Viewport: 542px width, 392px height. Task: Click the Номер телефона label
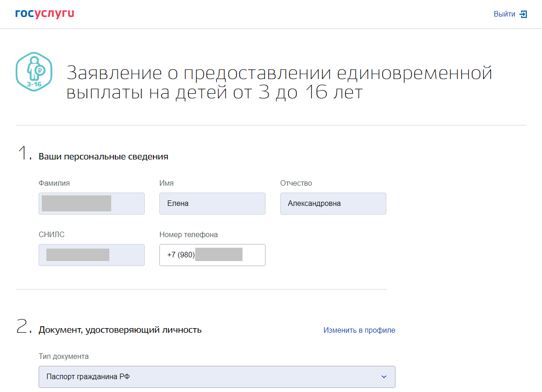[188, 234]
